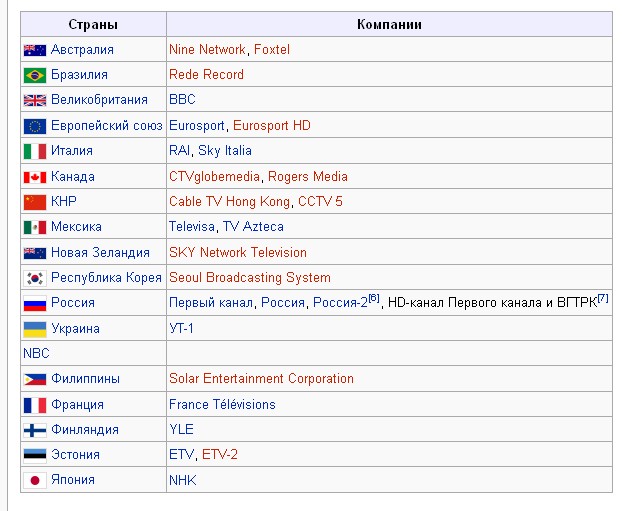This screenshot has width=644, height=511.
Task: Follow the Seoul Broadcasting System link
Action: click(x=249, y=278)
